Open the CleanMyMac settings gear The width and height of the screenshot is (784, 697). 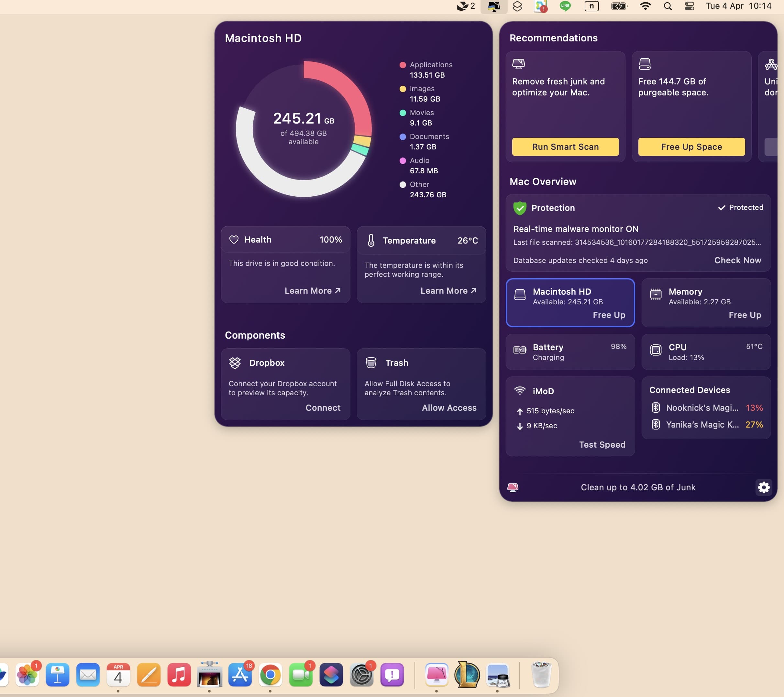pos(763,487)
